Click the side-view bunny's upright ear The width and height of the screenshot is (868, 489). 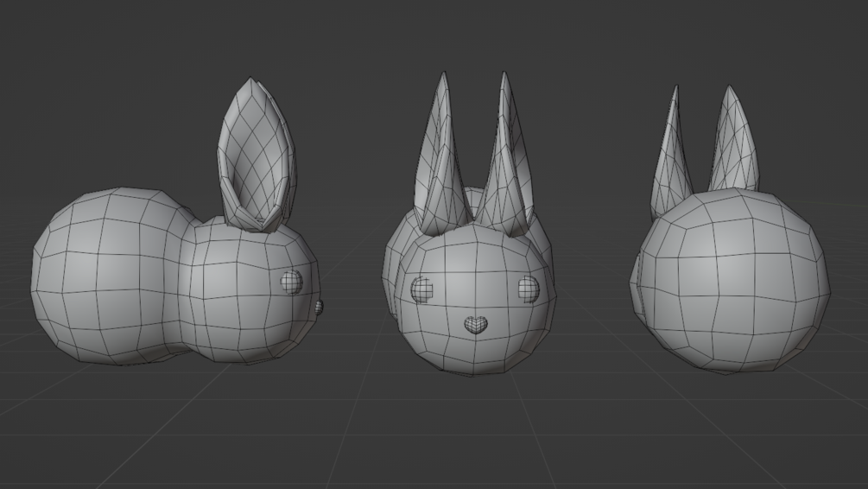[x=257, y=155]
